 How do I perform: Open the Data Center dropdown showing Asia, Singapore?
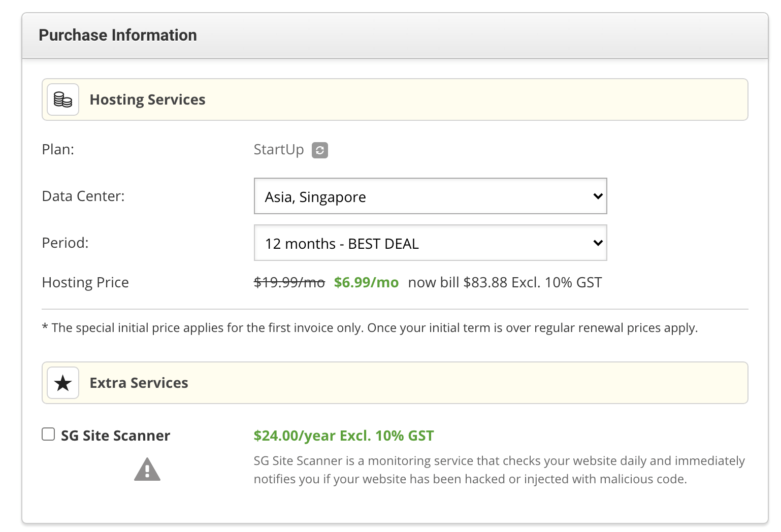click(431, 196)
